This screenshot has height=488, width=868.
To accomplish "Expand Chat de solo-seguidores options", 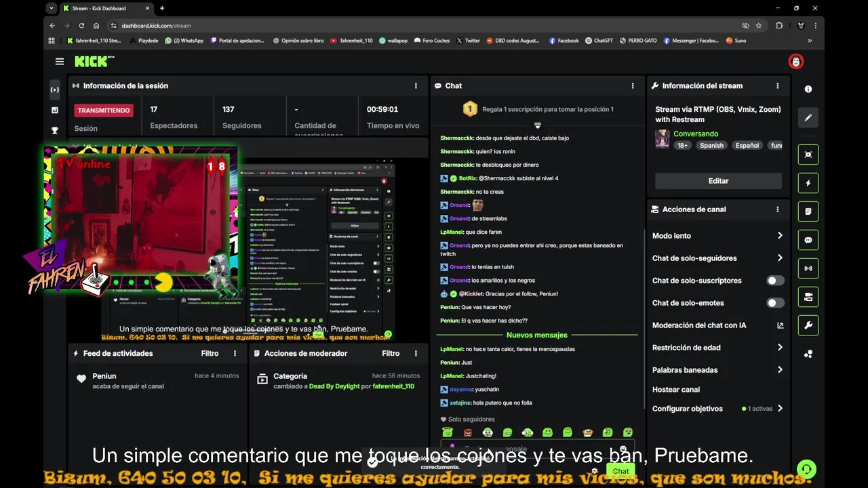I will [780, 258].
